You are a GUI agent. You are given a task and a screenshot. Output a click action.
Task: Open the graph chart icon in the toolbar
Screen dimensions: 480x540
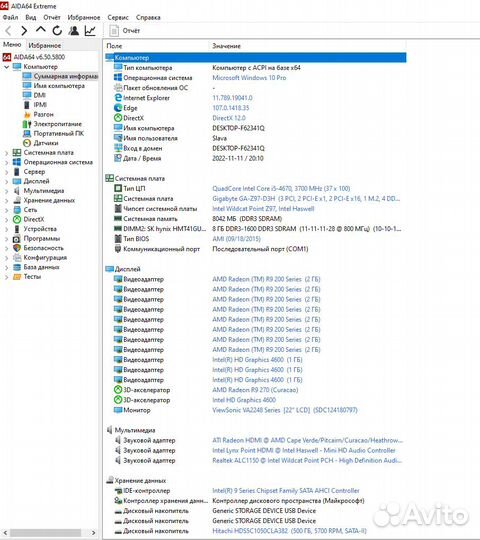tap(90, 31)
